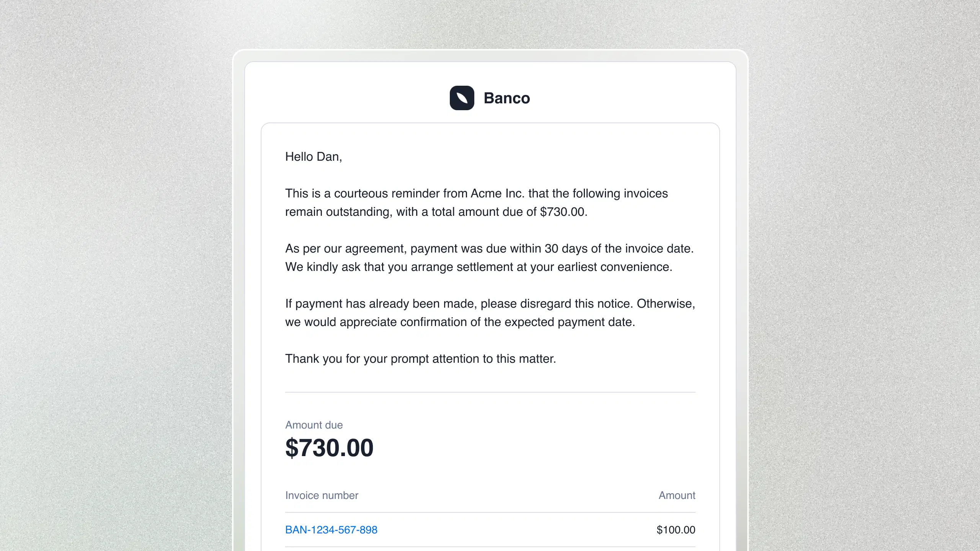Viewport: 980px width, 551px height.
Task: Click the "Invoice number" column header
Action: (x=322, y=495)
